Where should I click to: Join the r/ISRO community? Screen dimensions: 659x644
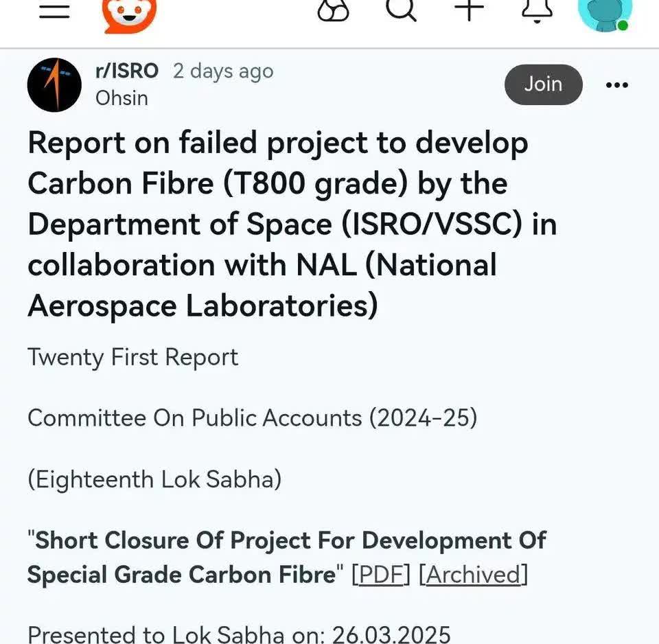(543, 84)
